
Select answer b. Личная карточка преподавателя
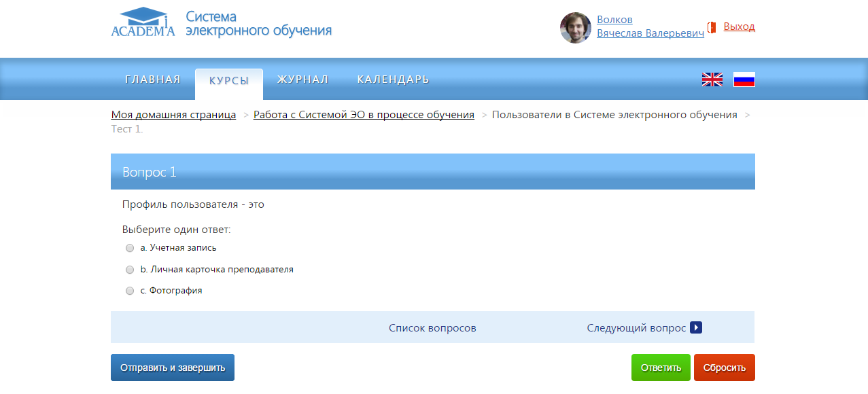130,270
